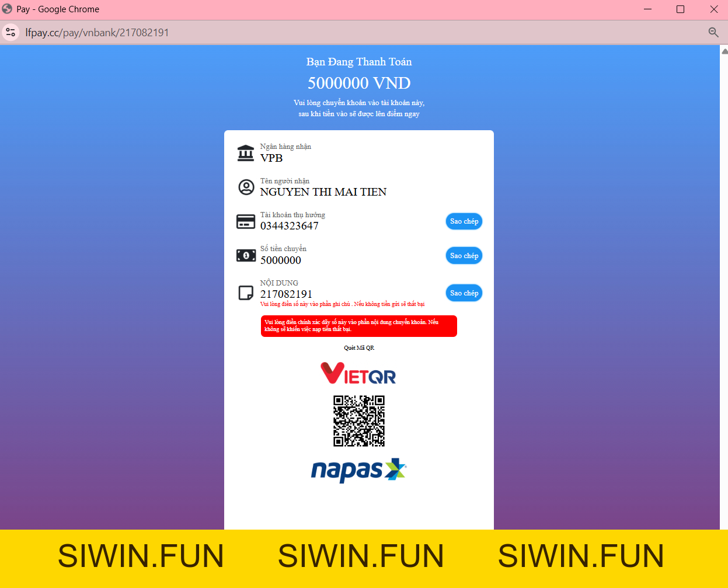728x588 pixels.
Task: Click the Tên người nhận label
Action: click(285, 181)
